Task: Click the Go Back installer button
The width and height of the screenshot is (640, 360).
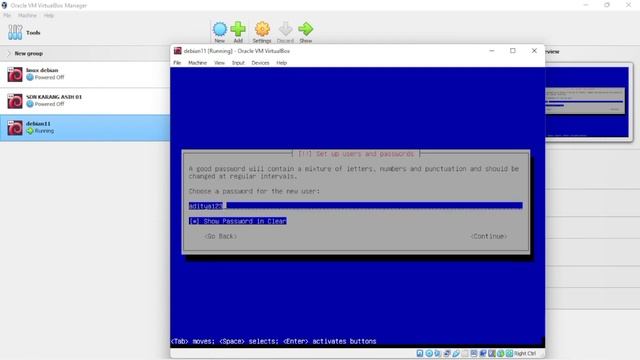Action: [x=220, y=236]
